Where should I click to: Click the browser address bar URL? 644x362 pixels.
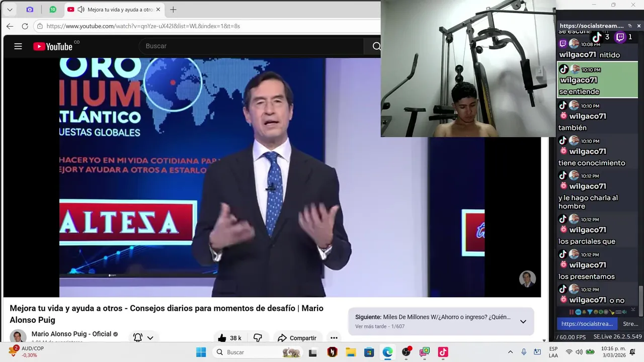(x=143, y=26)
